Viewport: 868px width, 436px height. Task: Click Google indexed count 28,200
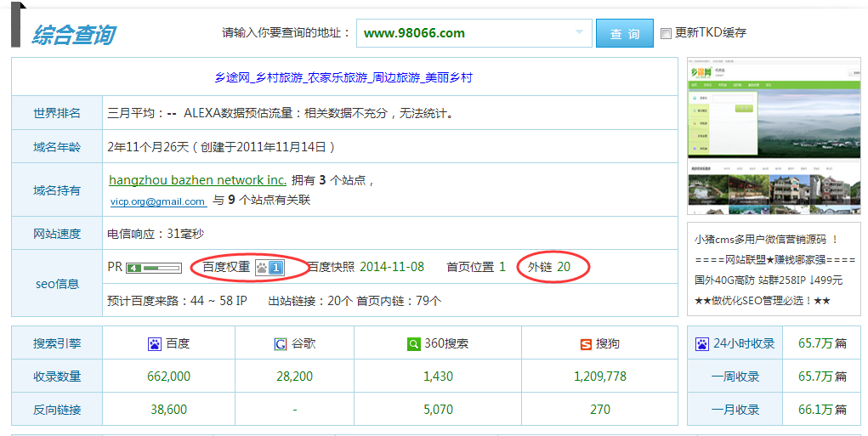[x=294, y=377]
